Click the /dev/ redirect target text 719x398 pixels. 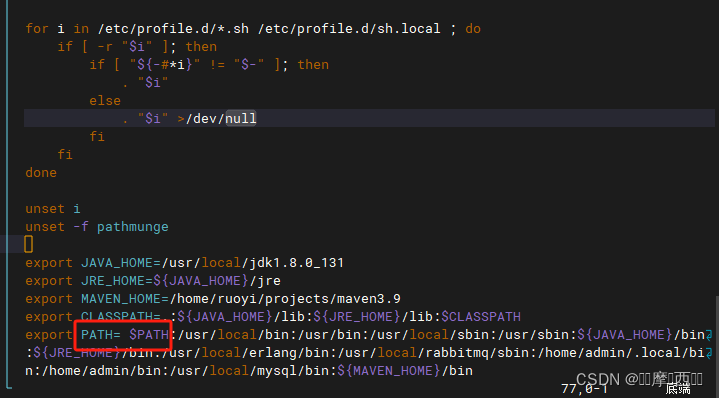click(205, 118)
